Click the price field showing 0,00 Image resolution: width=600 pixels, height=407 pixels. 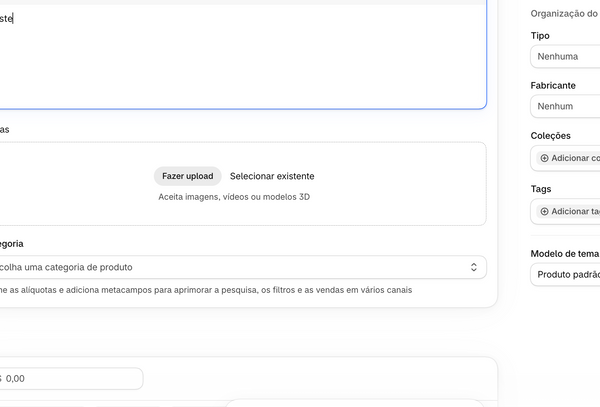pos(71,379)
